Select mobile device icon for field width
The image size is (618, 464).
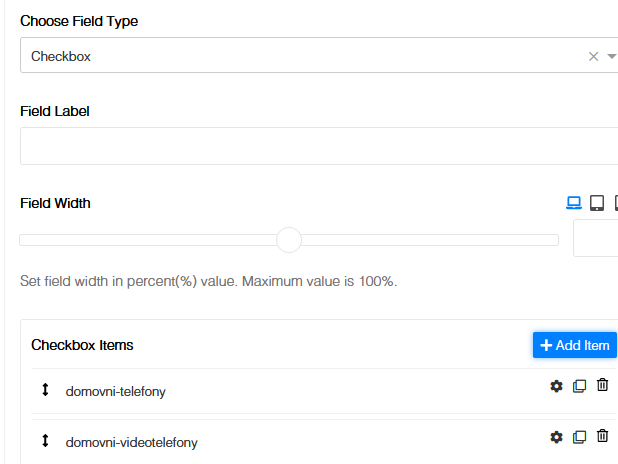pos(615,203)
